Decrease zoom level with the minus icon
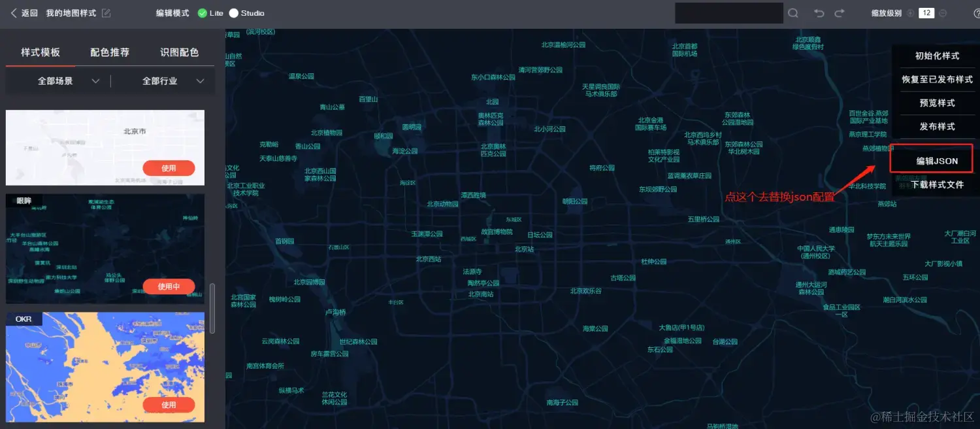The width and height of the screenshot is (980, 429). click(943, 13)
